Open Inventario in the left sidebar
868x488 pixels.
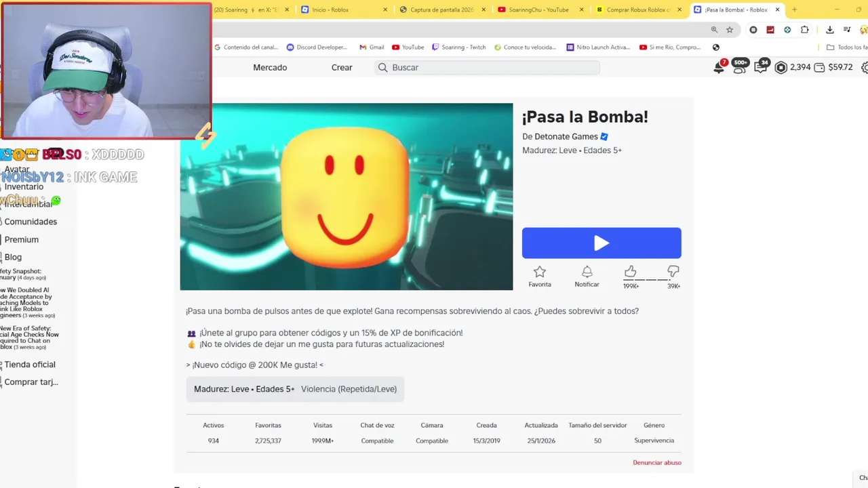pos(24,186)
